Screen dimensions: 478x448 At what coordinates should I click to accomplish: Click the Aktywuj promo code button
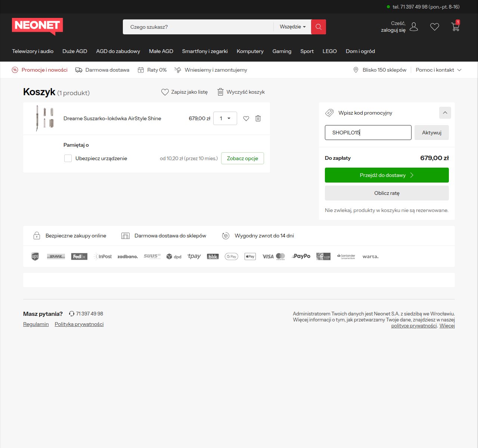pos(432,133)
